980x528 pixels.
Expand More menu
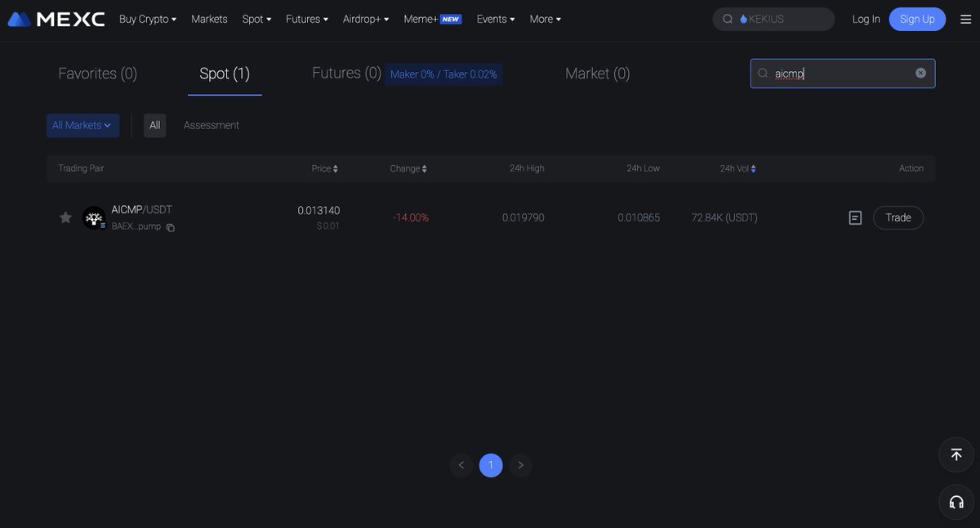click(x=546, y=19)
